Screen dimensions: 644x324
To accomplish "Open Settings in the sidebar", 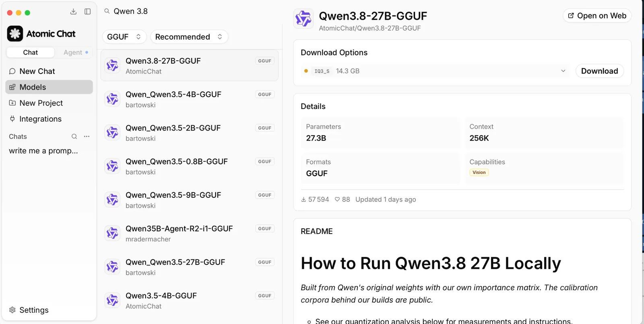I will [49, 310].
